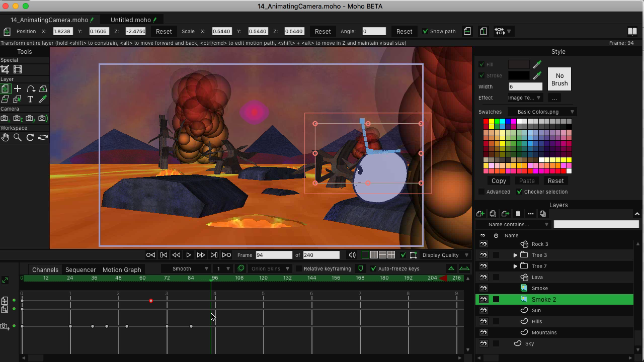Click the delete layer trash icon
The width and height of the screenshot is (644, 362).
[x=518, y=214]
